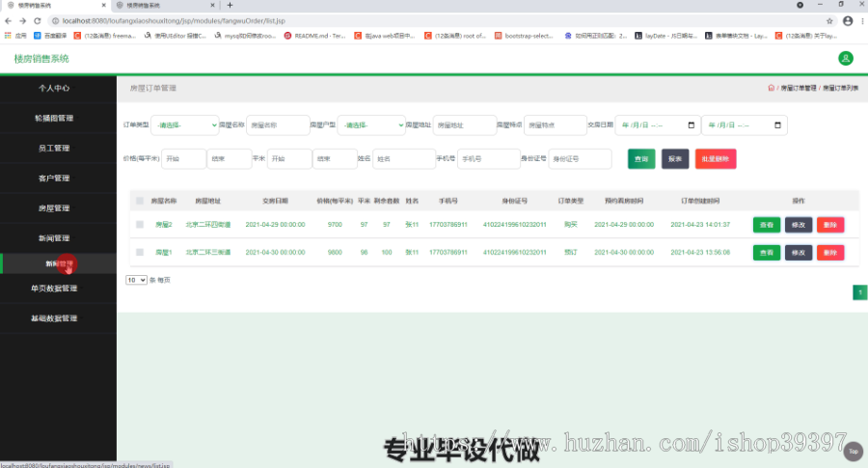This screenshot has width=868, height=468.
Task: Focus the 房屋名称 input field
Action: [278, 125]
